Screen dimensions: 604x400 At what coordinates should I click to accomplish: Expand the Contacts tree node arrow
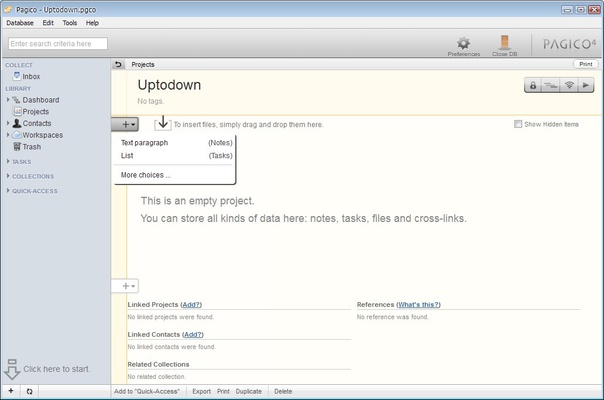(8, 123)
